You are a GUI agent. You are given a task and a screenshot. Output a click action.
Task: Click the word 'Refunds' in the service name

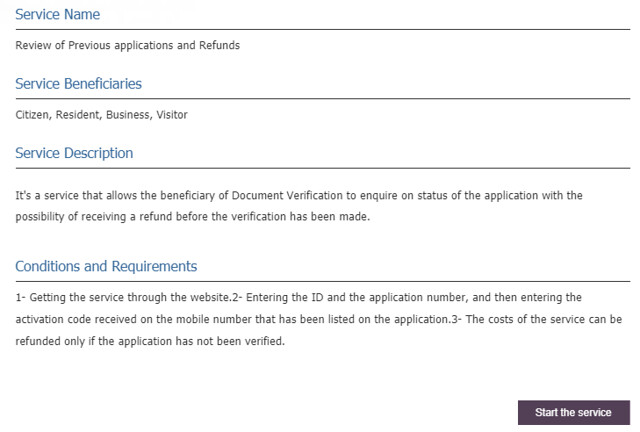point(220,45)
